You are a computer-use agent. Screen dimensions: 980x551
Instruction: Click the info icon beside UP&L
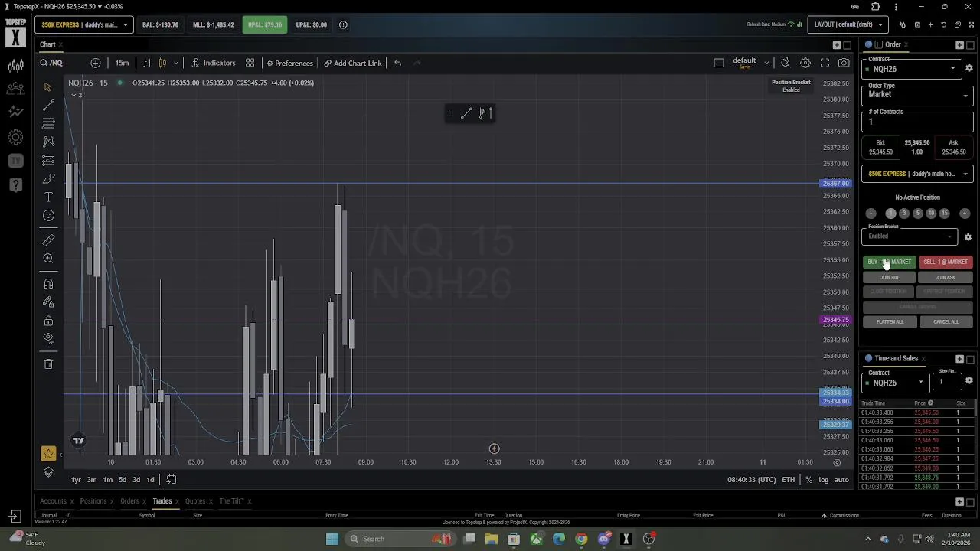tap(343, 24)
